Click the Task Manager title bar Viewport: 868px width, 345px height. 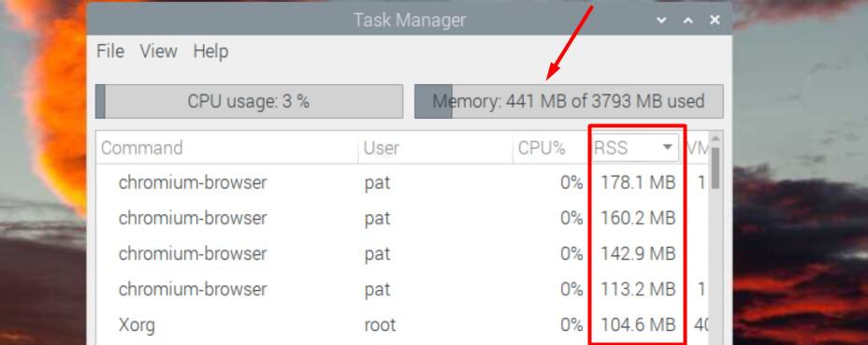coord(410,21)
